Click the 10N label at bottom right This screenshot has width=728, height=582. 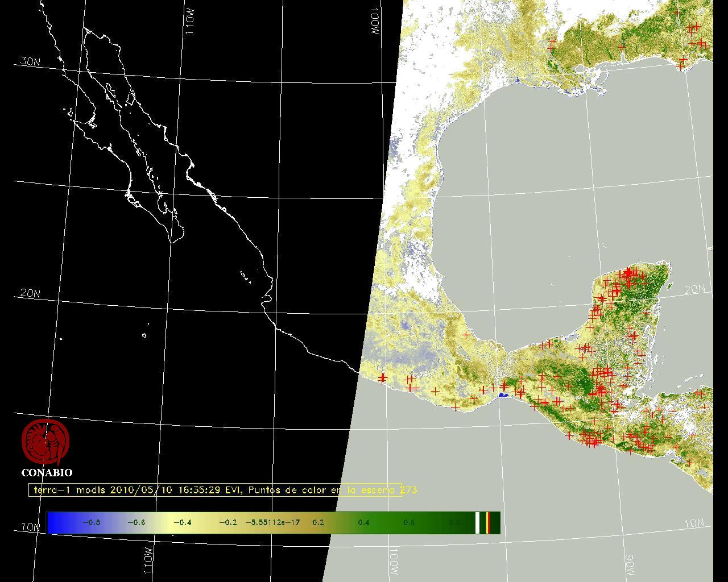click(694, 523)
